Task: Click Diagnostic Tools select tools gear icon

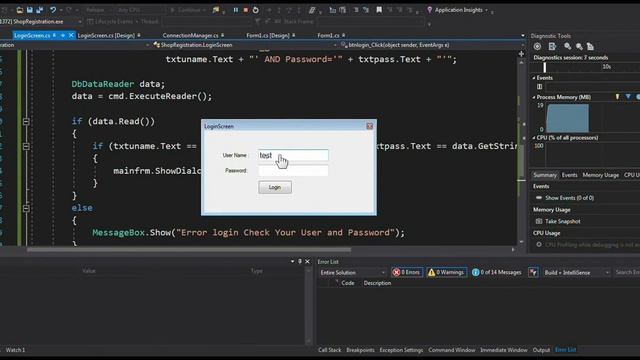Action: pyautogui.click(x=538, y=47)
